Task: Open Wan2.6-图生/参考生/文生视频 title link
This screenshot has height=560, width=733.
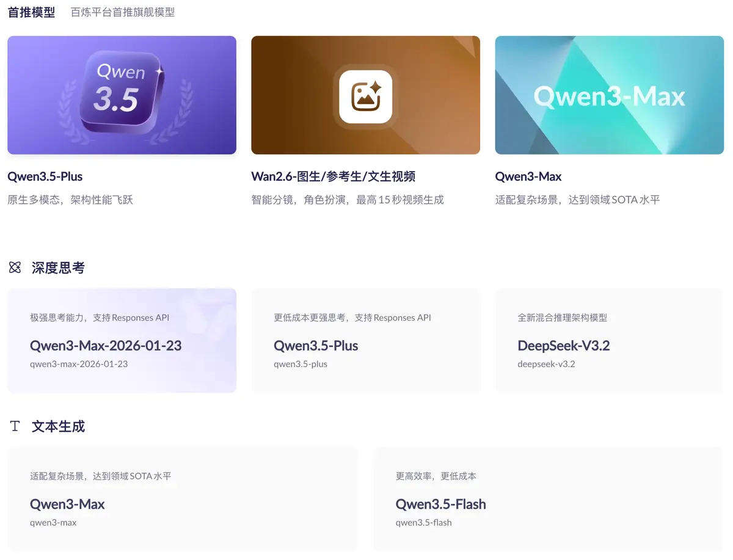Action: (333, 176)
